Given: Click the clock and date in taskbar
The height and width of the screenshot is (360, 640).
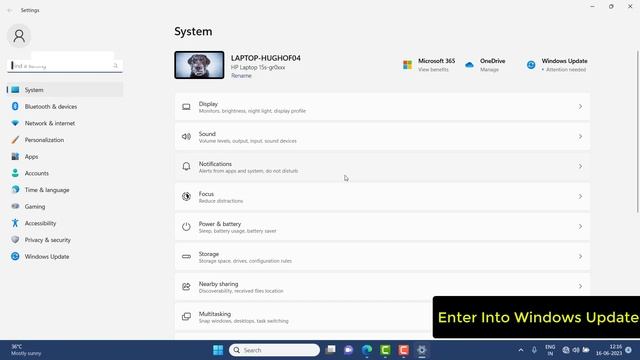Looking at the screenshot, I should pyautogui.click(x=609, y=350).
